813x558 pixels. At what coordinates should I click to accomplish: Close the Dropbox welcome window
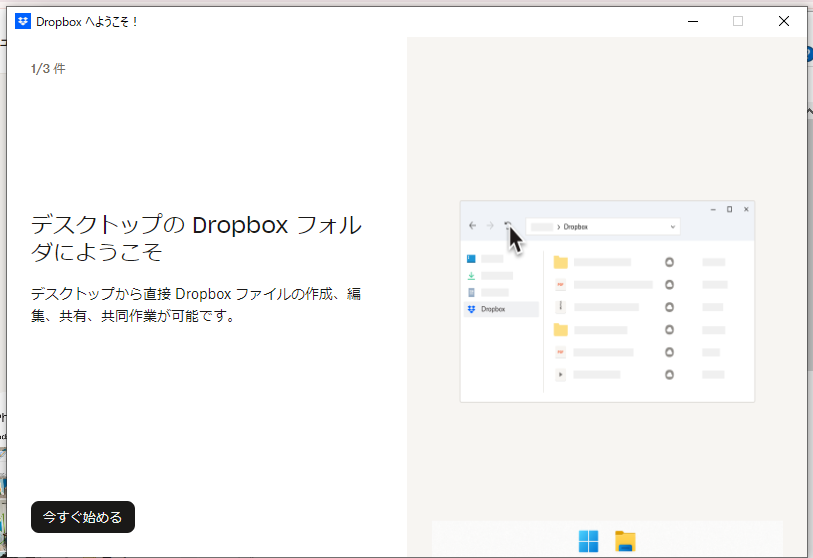pyautogui.click(x=783, y=21)
